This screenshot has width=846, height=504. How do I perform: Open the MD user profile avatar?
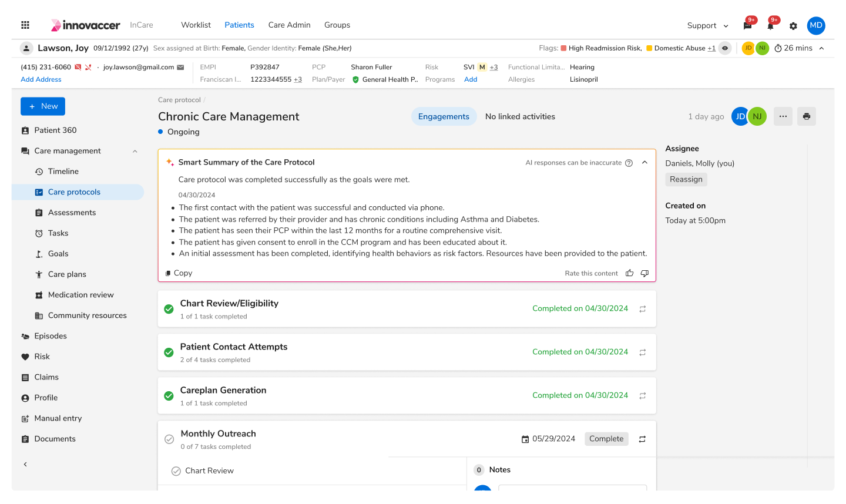[816, 25]
